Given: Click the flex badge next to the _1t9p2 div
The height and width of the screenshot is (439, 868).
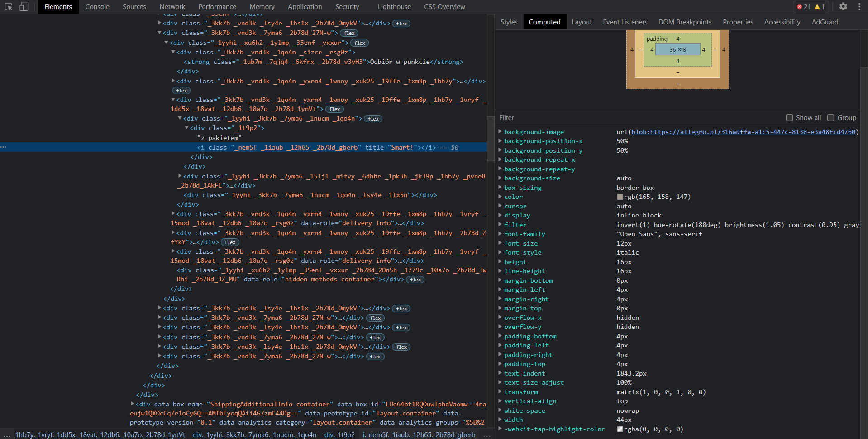Looking at the screenshot, I should [373, 119].
